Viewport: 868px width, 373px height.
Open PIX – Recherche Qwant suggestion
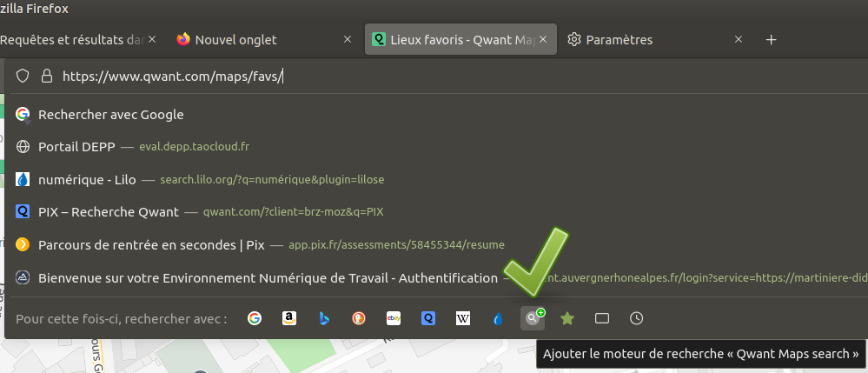[437, 212]
